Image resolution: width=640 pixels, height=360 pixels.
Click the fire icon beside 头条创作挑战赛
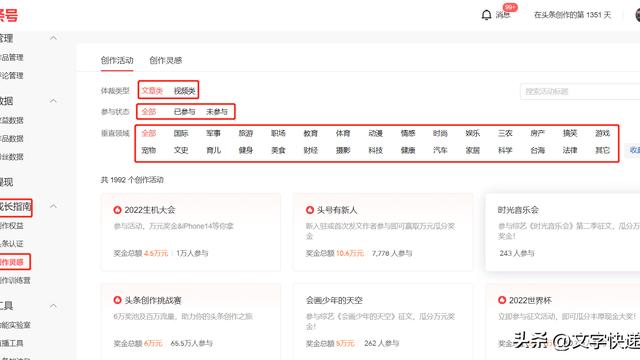pos(118,300)
